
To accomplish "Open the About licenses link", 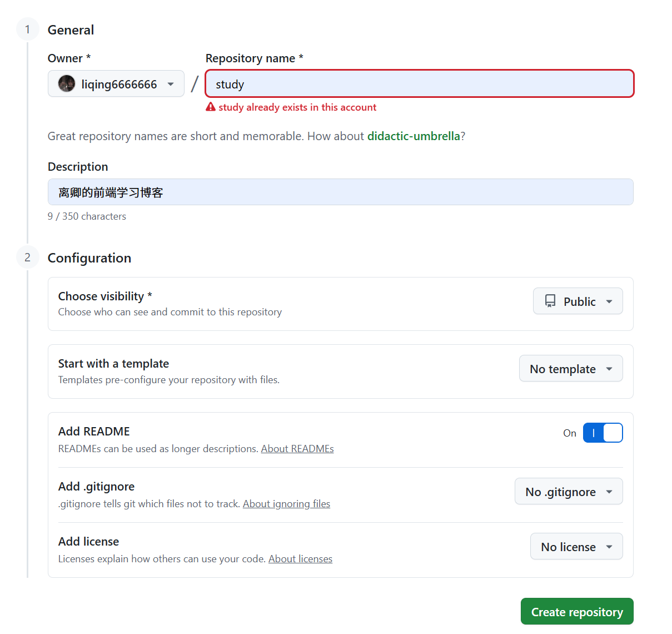I will (300, 559).
